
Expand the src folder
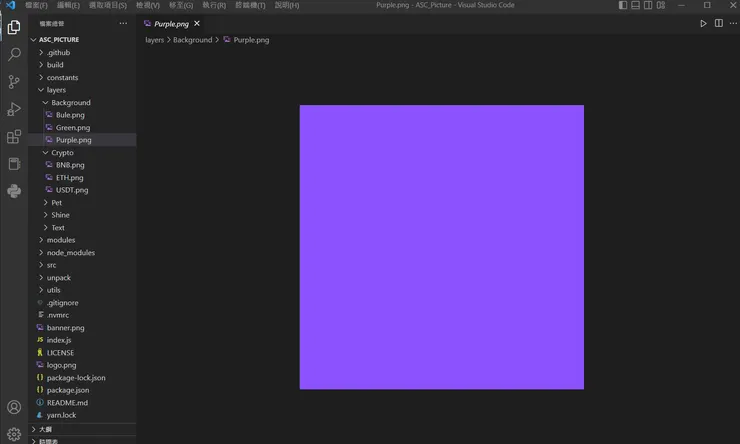point(82,265)
